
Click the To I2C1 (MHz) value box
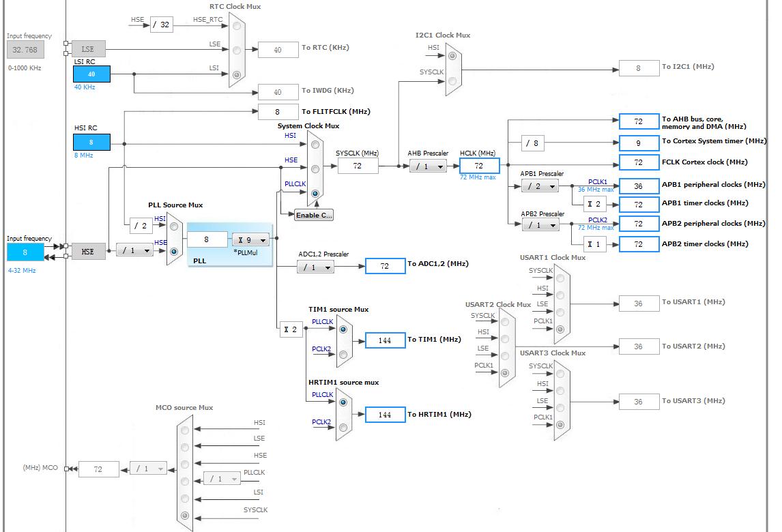tap(639, 69)
